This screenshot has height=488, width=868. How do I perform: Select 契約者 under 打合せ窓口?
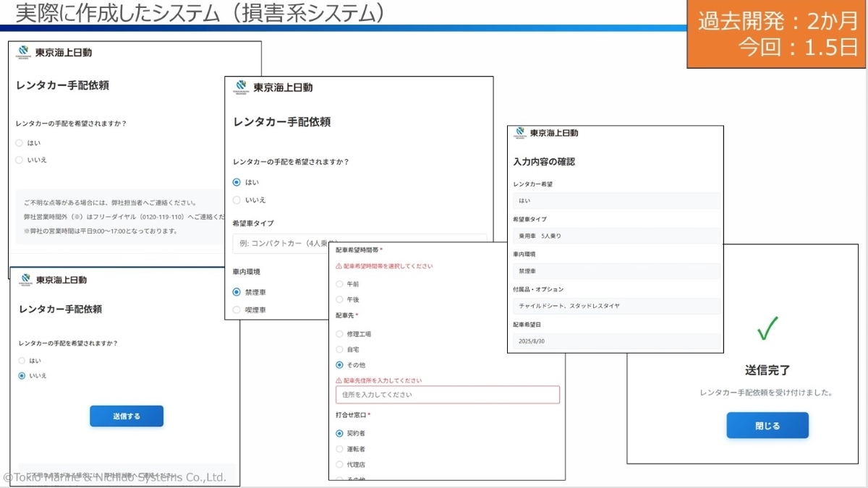pos(339,434)
